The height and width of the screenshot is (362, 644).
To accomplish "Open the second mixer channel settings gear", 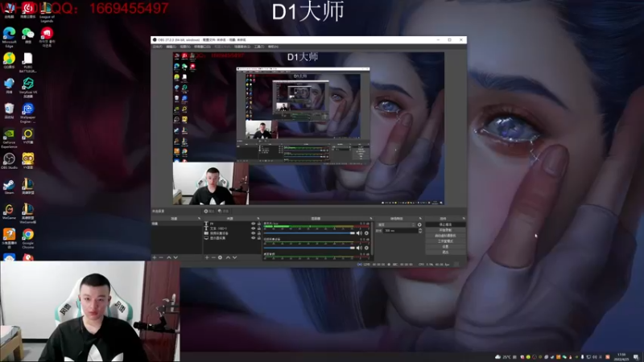I will [366, 248].
